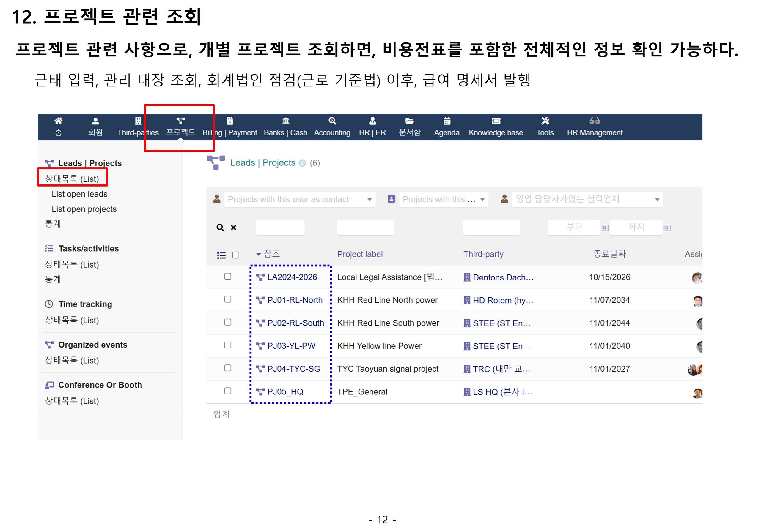Click the search magnifier icon in filter row
The width and height of the screenshot is (761, 532).
click(220, 228)
